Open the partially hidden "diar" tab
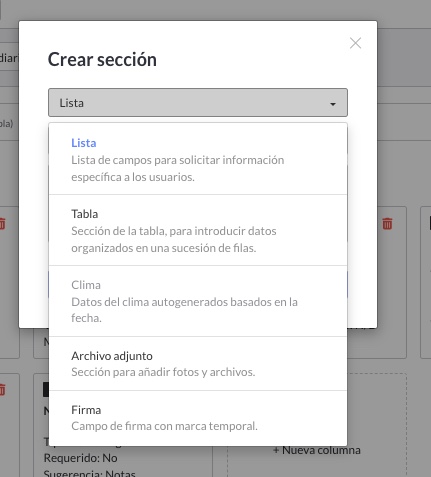 point(9,58)
